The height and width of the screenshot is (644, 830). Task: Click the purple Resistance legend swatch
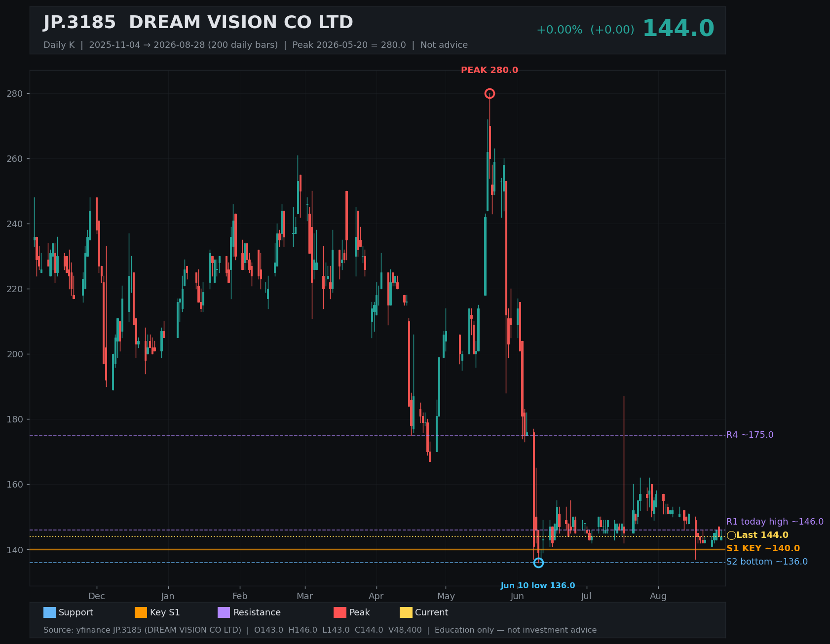(224, 612)
